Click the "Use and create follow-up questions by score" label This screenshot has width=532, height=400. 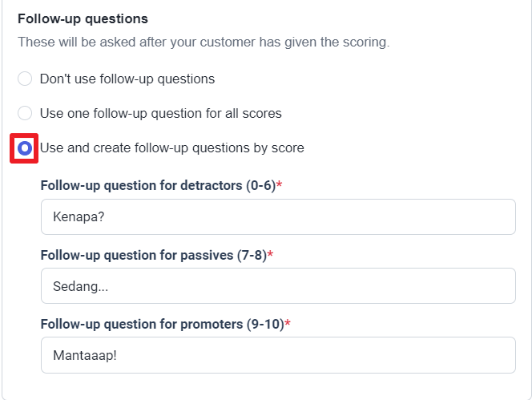[171, 147]
